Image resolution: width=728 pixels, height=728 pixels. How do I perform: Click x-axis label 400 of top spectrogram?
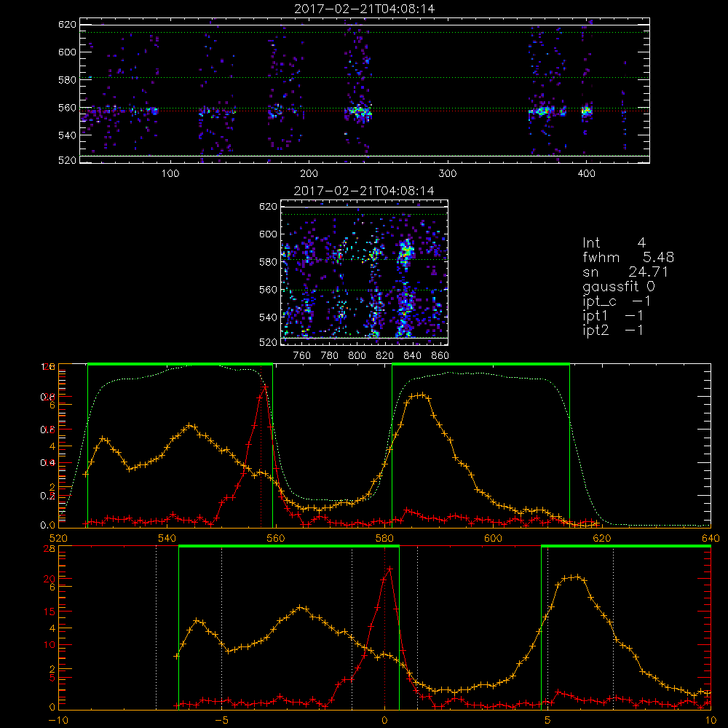click(x=586, y=174)
